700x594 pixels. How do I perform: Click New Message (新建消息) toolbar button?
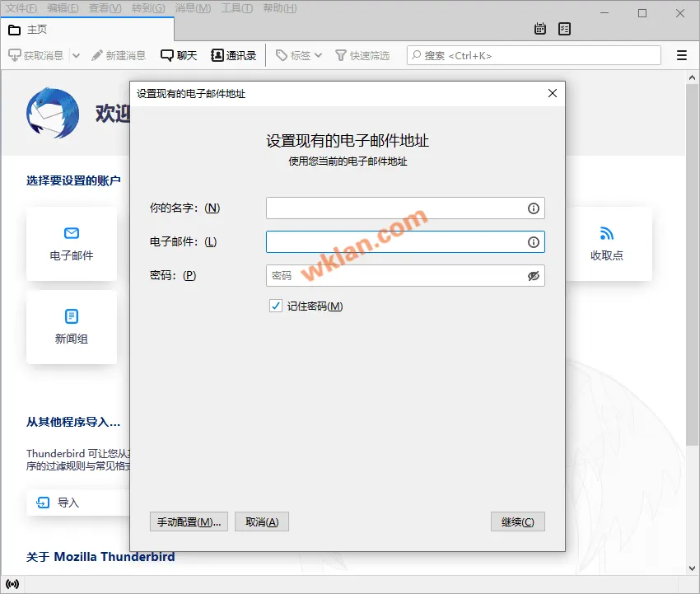(x=119, y=55)
